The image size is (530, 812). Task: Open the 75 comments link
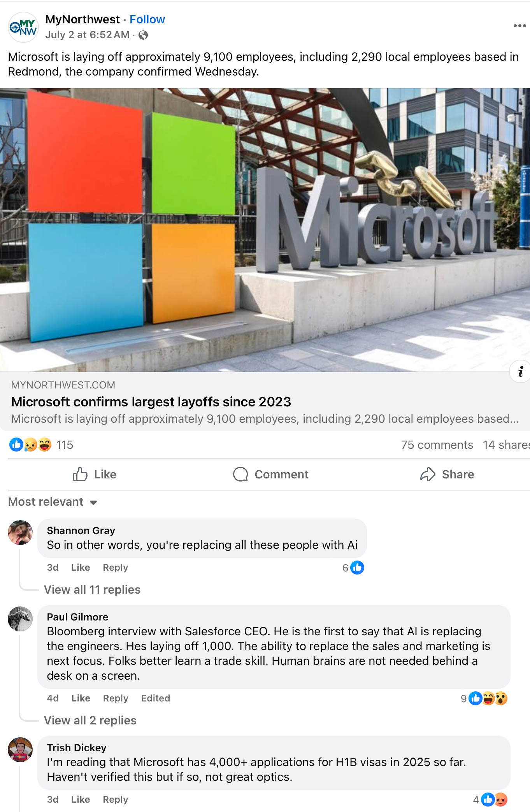(x=437, y=445)
